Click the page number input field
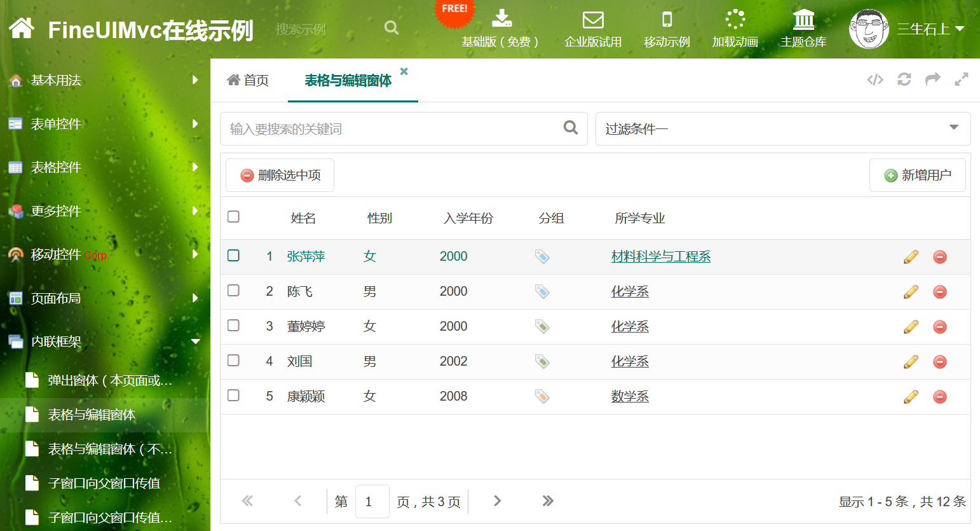The image size is (980, 531). 372,501
